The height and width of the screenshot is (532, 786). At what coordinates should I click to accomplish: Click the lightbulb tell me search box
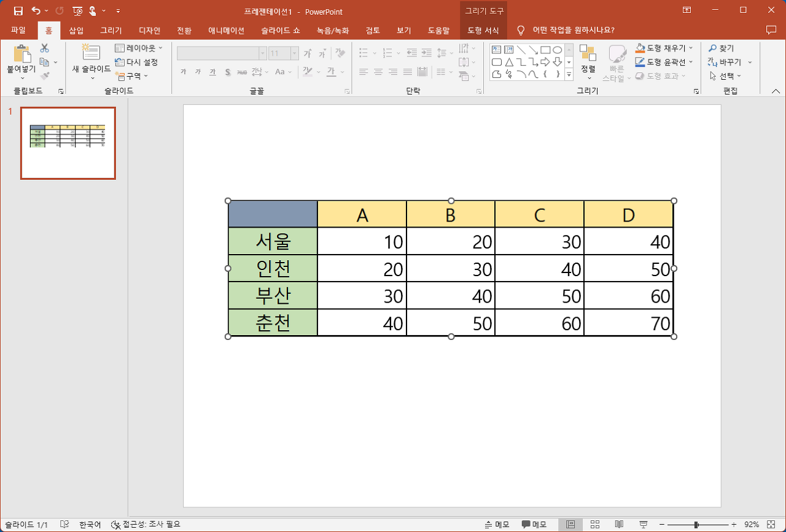[566, 30]
